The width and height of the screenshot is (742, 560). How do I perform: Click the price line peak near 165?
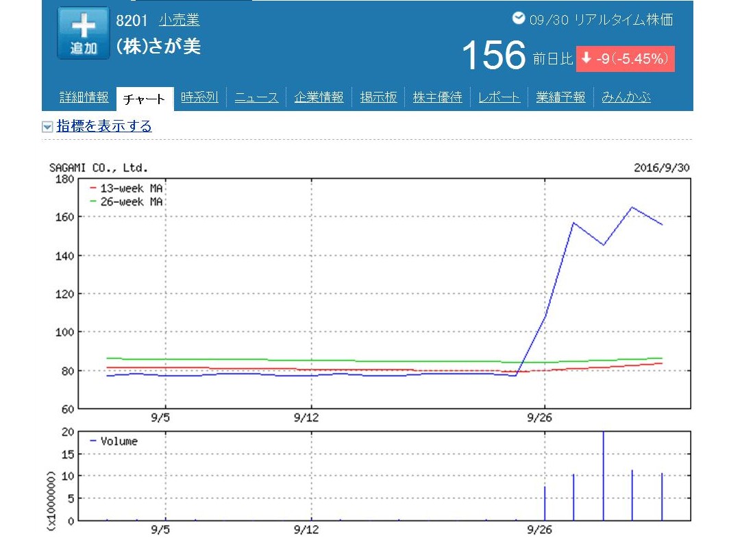(632, 207)
